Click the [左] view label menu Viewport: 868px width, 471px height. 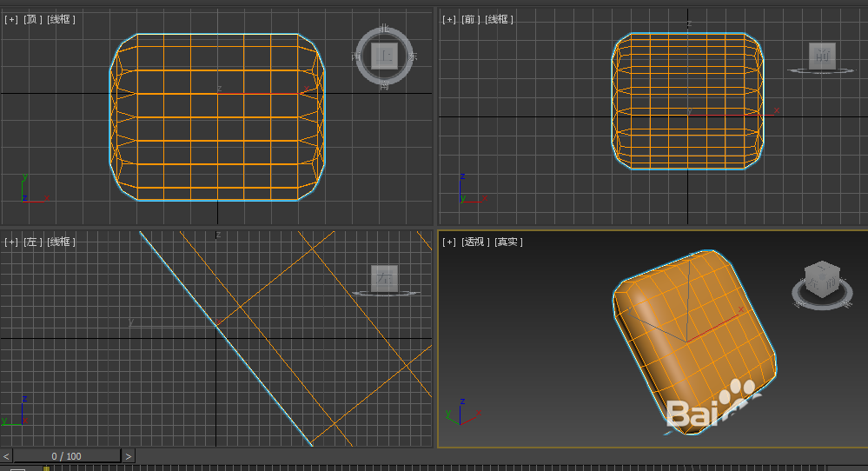(x=33, y=242)
